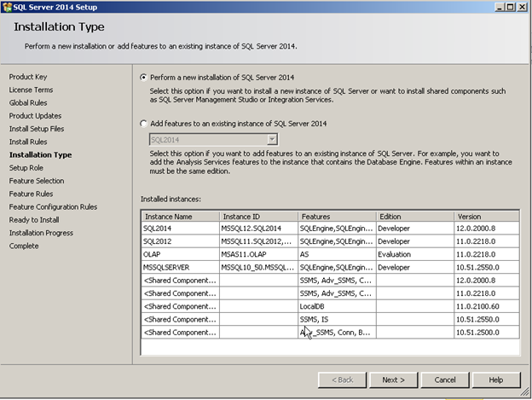Select Feature Selection step in sidebar
The height and width of the screenshot is (400, 532).
click(x=37, y=181)
